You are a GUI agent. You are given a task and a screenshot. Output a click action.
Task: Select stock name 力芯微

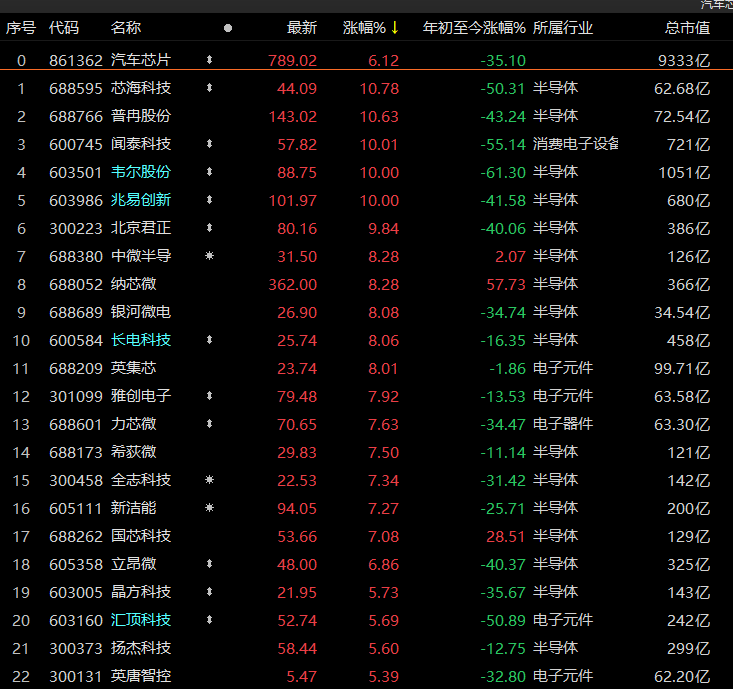133,424
